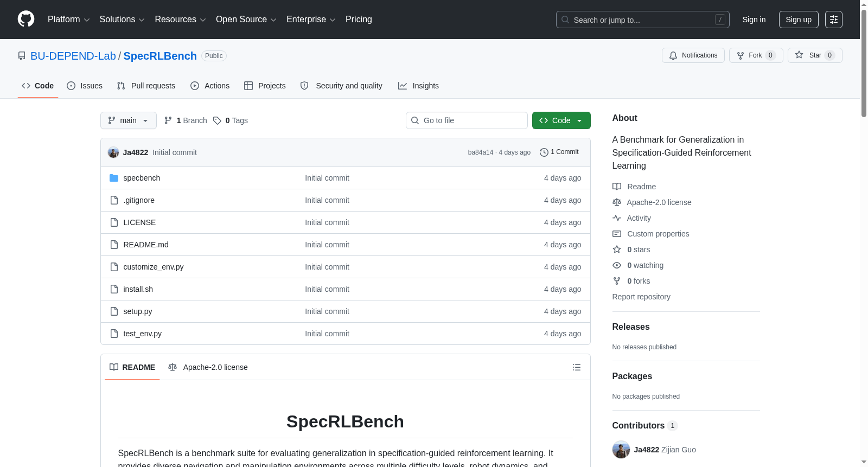Switch to the Actions tab
The height and width of the screenshot is (467, 868).
pyautogui.click(x=210, y=86)
